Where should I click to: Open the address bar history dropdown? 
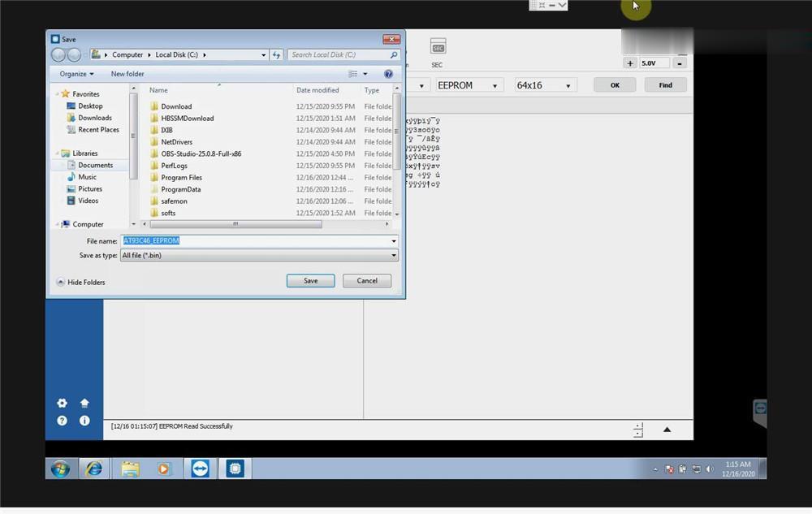[x=264, y=55]
